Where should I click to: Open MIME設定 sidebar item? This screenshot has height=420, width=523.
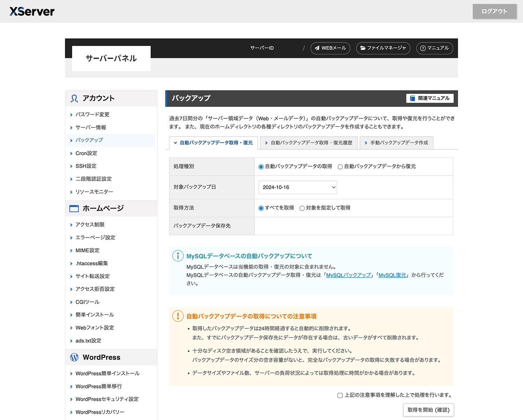(88, 250)
